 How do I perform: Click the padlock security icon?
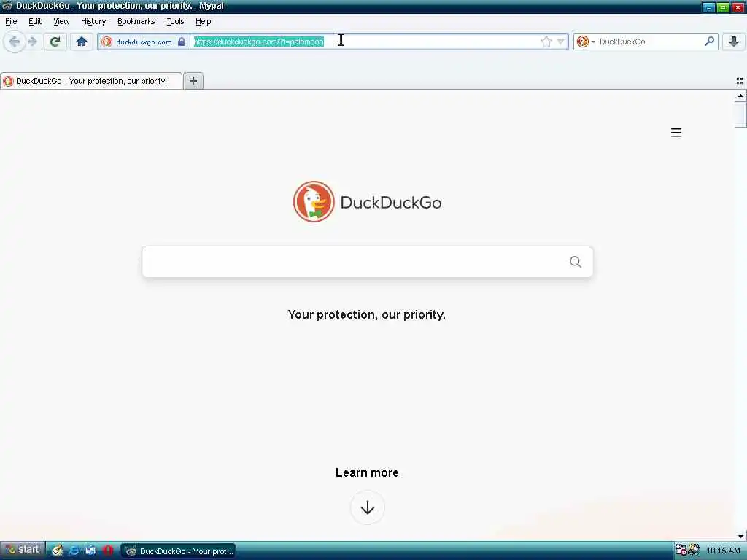(182, 42)
